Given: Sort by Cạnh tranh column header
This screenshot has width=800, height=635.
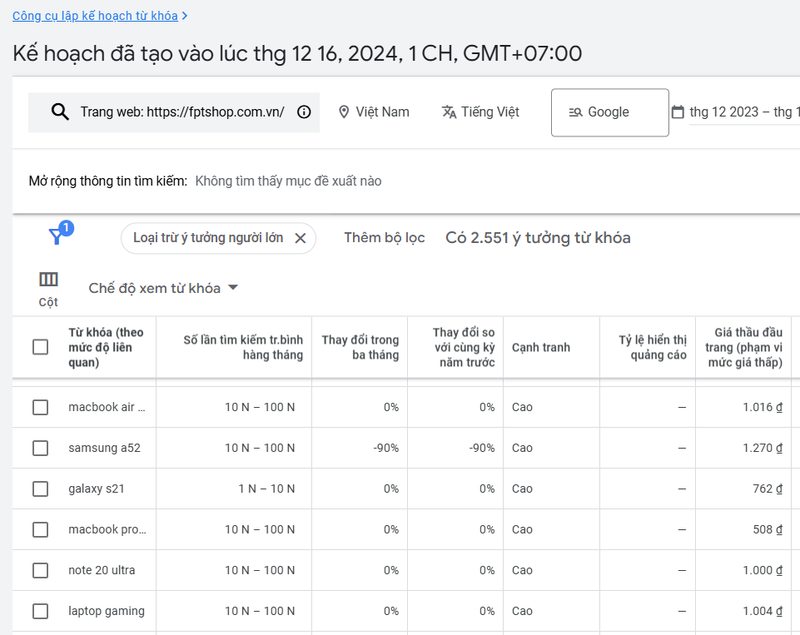Looking at the screenshot, I should click(x=541, y=347).
